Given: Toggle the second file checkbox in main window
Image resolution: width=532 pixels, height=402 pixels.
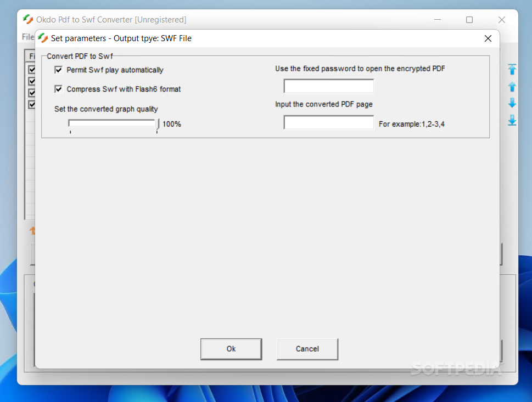Looking at the screenshot, I should [x=32, y=81].
